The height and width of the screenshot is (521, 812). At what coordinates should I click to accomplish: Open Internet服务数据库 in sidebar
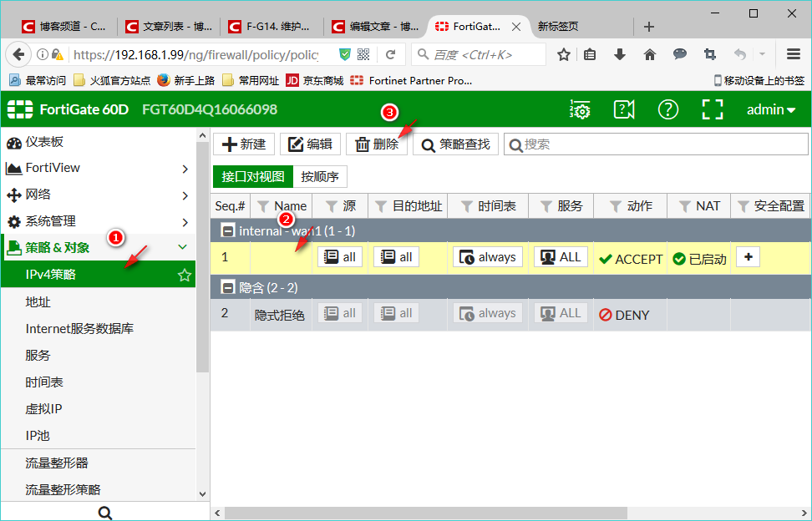pyautogui.click(x=79, y=328)
